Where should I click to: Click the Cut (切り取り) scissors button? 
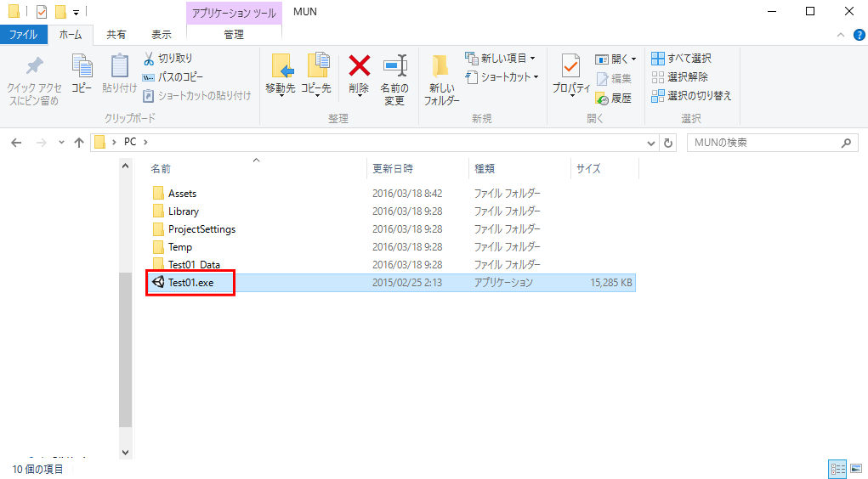(x=168, y=58)
